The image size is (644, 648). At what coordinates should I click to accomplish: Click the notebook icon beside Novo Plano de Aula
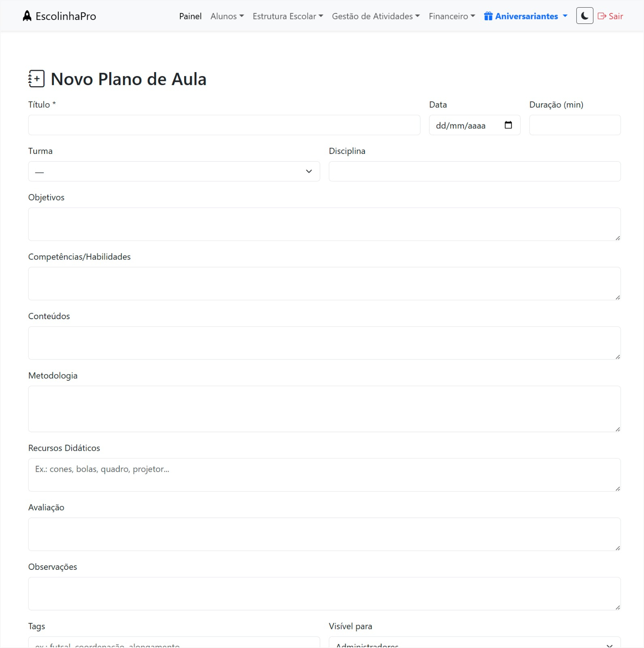tap(36, 79)
